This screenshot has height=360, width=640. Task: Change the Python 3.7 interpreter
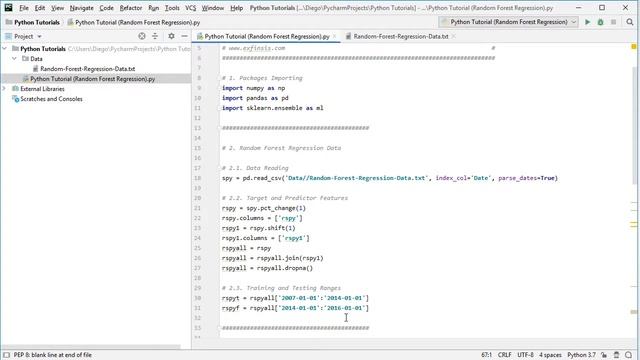(x=581, y=355)
